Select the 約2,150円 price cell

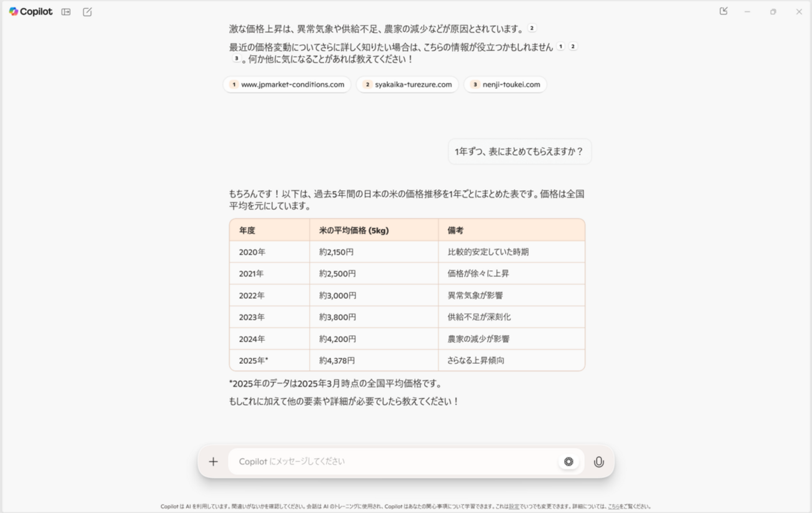tap(374, 252)
